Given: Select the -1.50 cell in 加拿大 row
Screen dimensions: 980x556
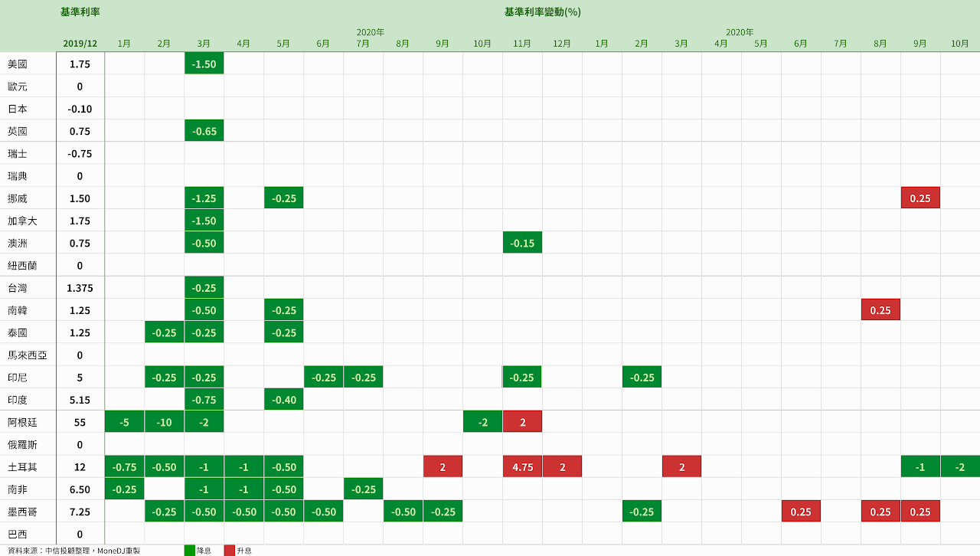Looking at the screenshot, I should pyautogui.click(x=204, y=221).
